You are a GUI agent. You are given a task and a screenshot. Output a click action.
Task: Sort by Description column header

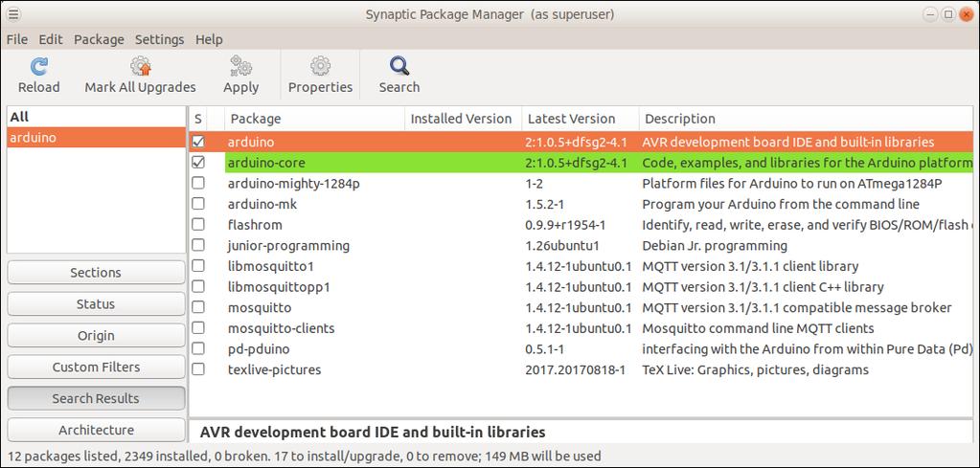click(x=806, y=119)
